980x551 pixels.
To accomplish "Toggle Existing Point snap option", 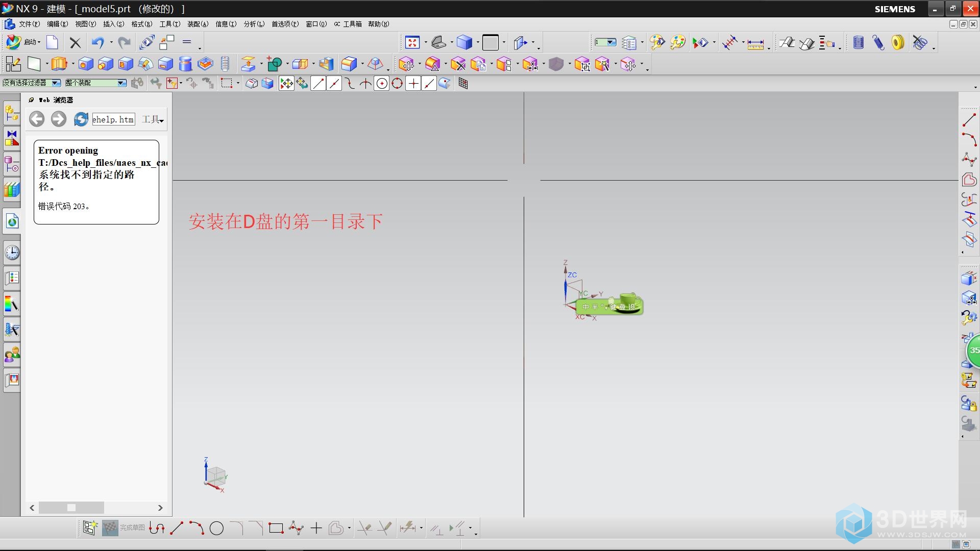I will (413, 84).
